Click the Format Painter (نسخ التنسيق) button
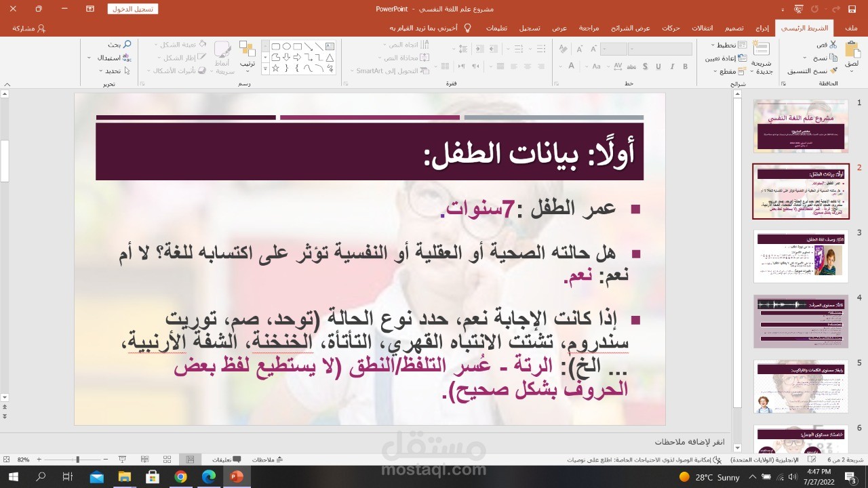This screenshot has height=488, width=868. 812,70
